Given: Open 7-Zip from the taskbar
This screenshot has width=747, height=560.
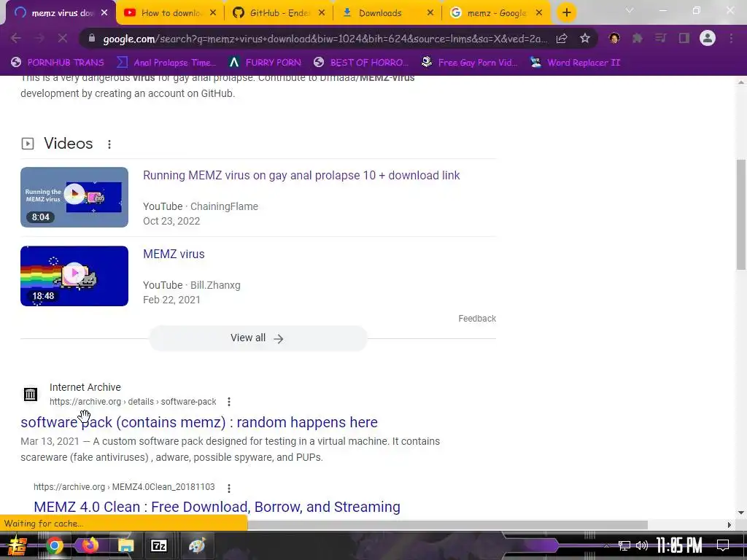Looking at the screenshot, I should coord(158,545).
